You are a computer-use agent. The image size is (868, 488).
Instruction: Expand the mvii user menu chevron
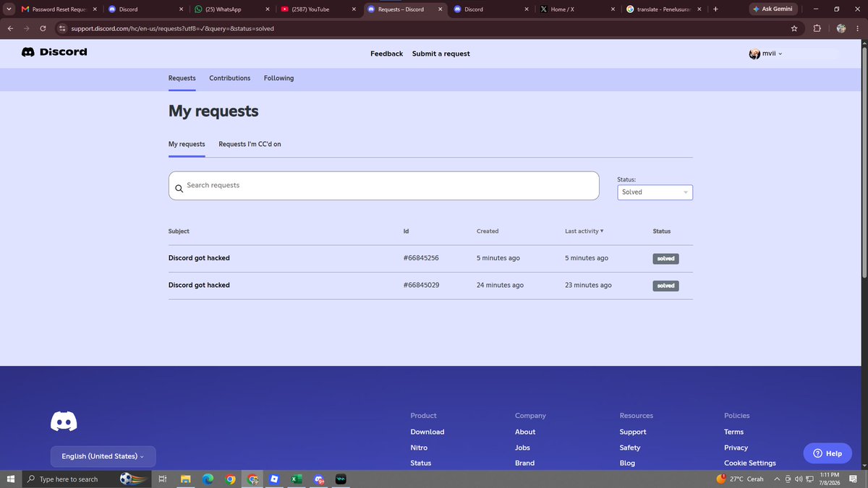(780, 54)
